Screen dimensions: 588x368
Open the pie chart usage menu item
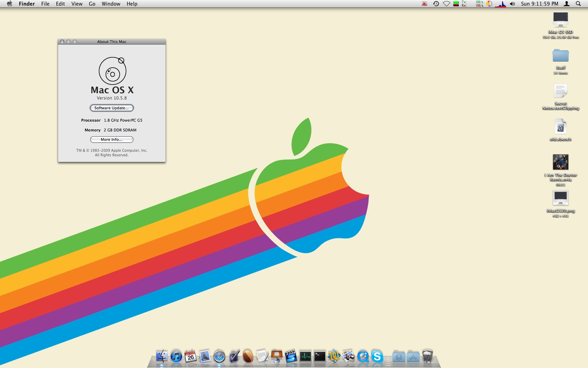(x=489, y=4)
